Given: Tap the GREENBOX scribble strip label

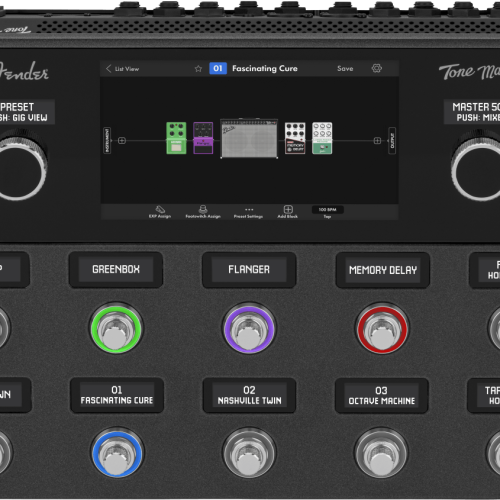Looking at the screenshot, I should pyautogui.click(x=116, y=269).
